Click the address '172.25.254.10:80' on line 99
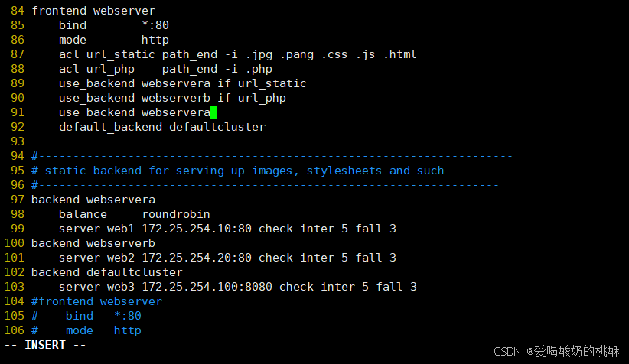 [197, 229]
